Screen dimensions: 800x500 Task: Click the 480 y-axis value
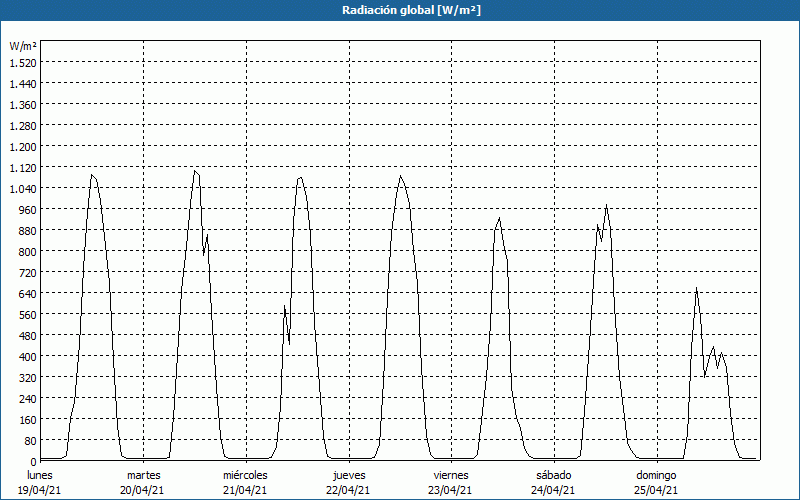(x=29, y=336)
